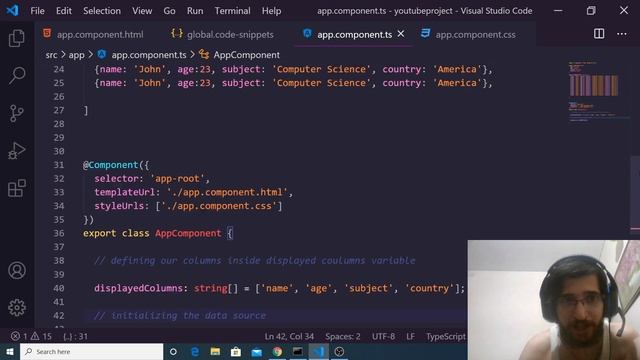Open the Extensions view
Image resolution: width=640 pixels, height=360 pixels.
[17, 188]
